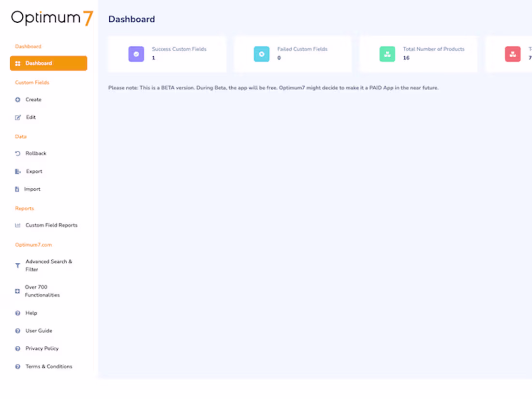Screen dimensions: 532x399
Task: Open the Import data page
Action: click(32, 189)
